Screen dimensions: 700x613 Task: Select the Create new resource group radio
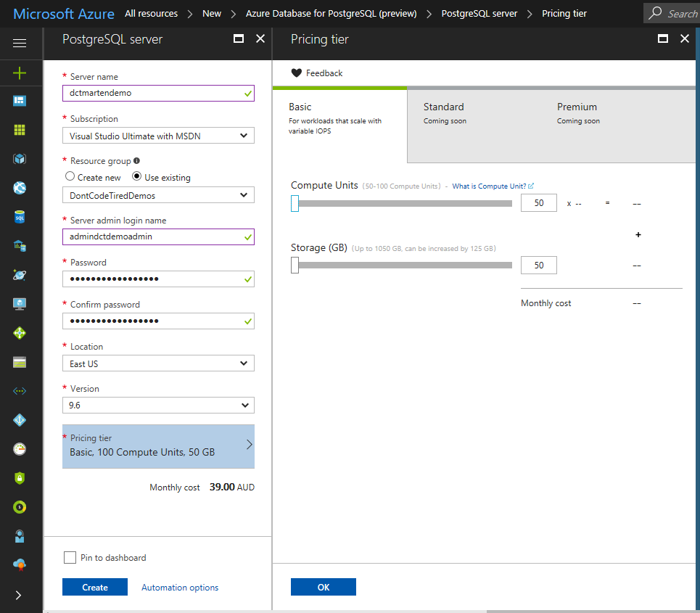70,176
